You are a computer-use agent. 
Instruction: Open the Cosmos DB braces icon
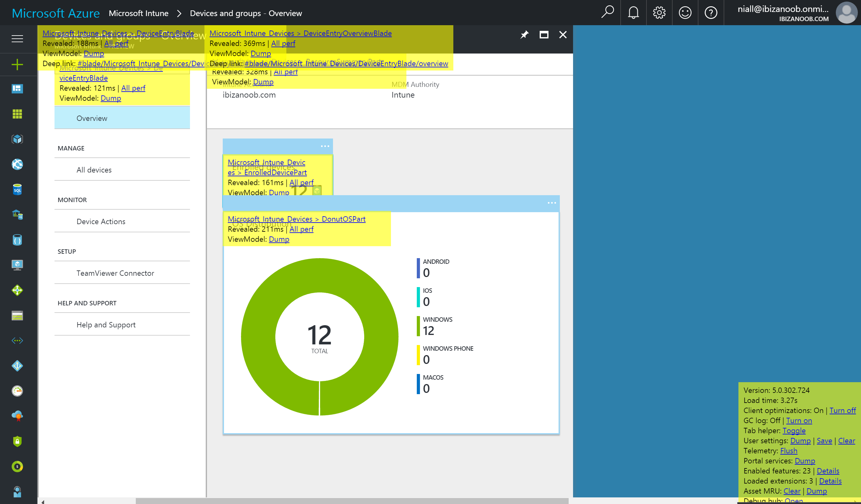pos(17,240)
